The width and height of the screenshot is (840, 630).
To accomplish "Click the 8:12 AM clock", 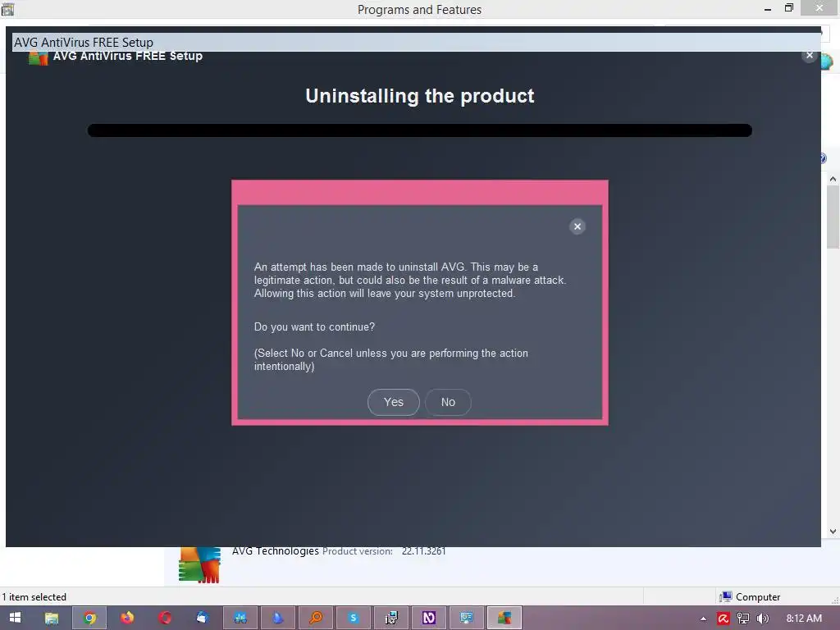I will tap(804, 619).
